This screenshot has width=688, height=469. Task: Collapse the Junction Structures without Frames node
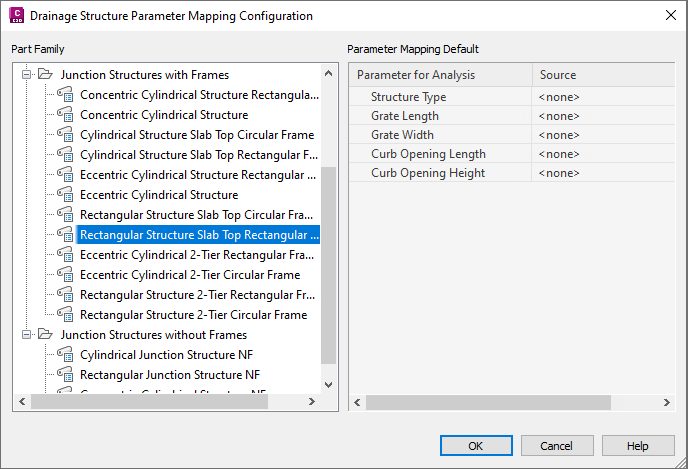[27, 335]
